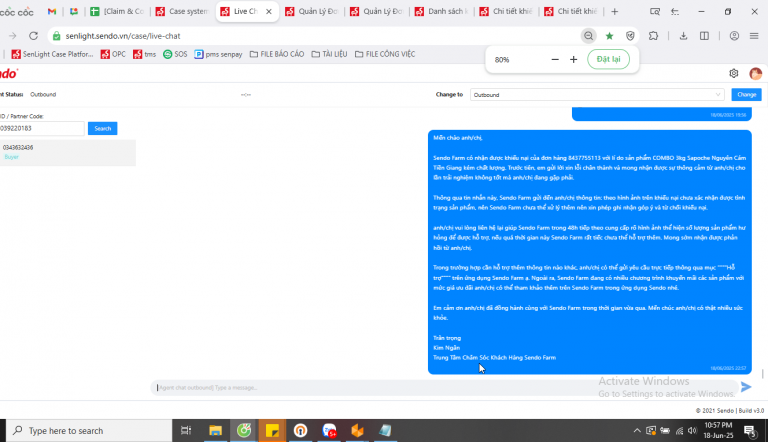This screenshot has height=442, width=768.
Task: Decrease zoom with minus button
Action: [x=555, y=59]
